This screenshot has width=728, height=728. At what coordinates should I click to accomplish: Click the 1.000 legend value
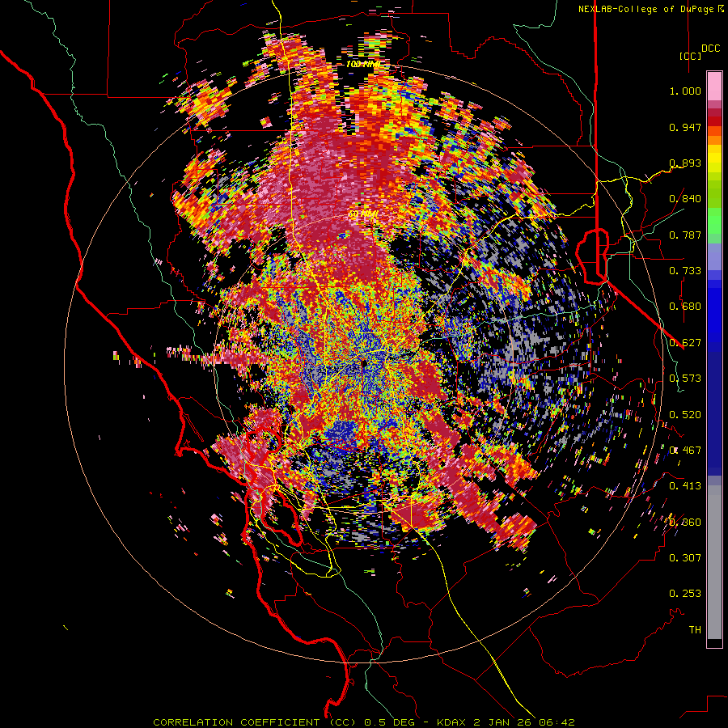tap(685, 91)
